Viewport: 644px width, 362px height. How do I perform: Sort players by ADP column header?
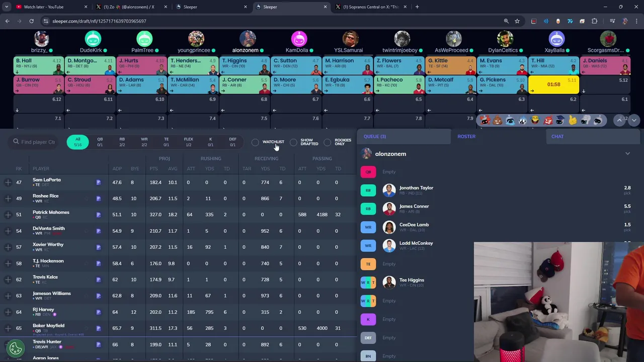[x=117, y=169]
